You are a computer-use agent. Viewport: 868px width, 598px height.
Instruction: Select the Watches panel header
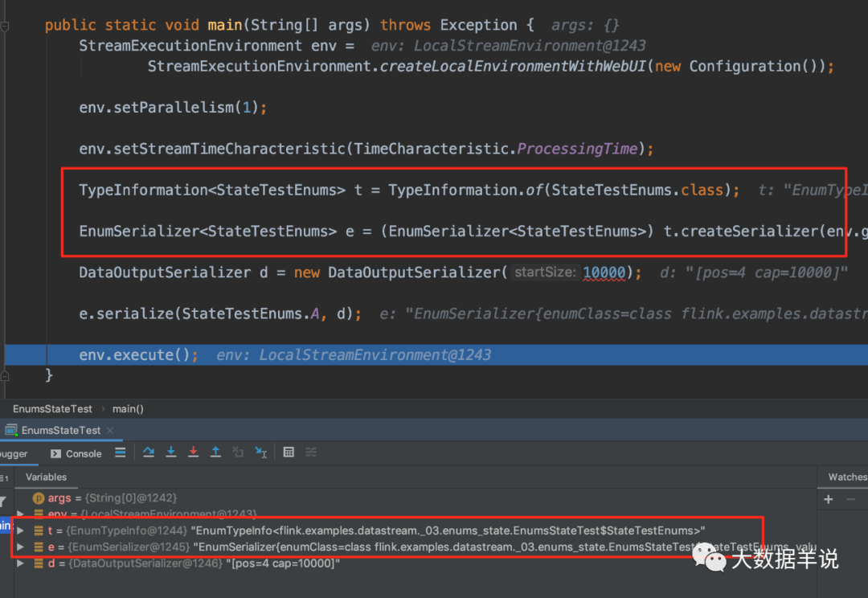tap(847, 477)
